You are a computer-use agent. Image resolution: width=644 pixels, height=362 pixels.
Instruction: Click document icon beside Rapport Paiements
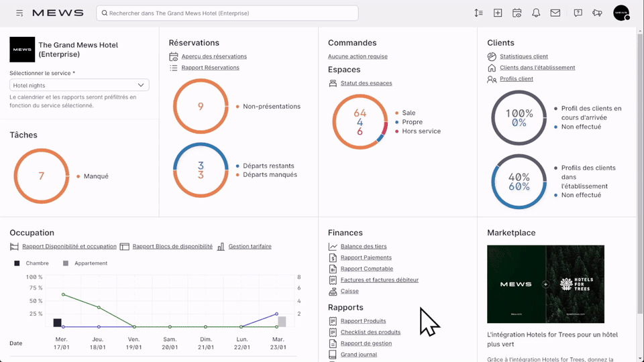(333, 257)
